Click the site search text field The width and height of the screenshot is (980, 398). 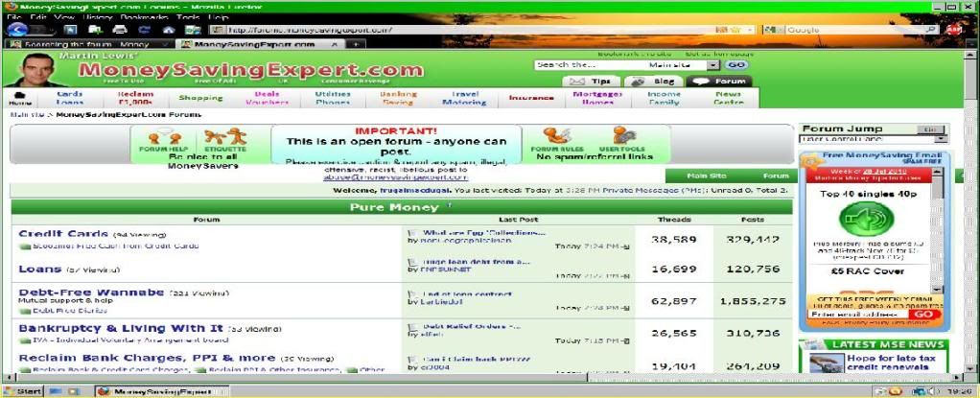(590, 65)
